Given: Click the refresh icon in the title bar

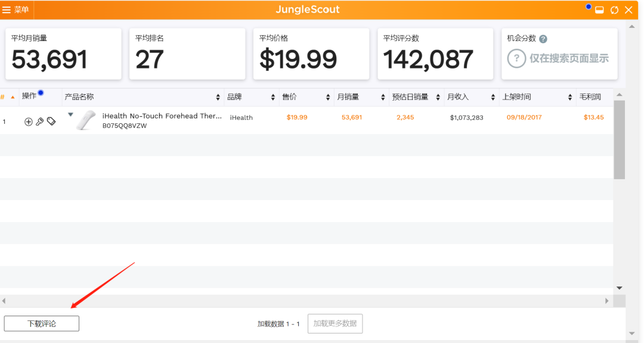Looking at the screenshot, I should tap(614, 10).
